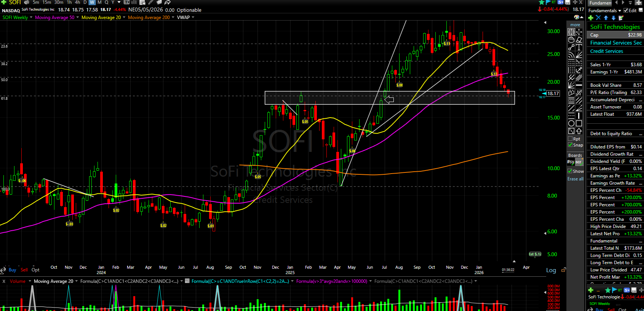Click the green star favorite icon above chart
644x311 pixels.
click(x=541, y=2)
